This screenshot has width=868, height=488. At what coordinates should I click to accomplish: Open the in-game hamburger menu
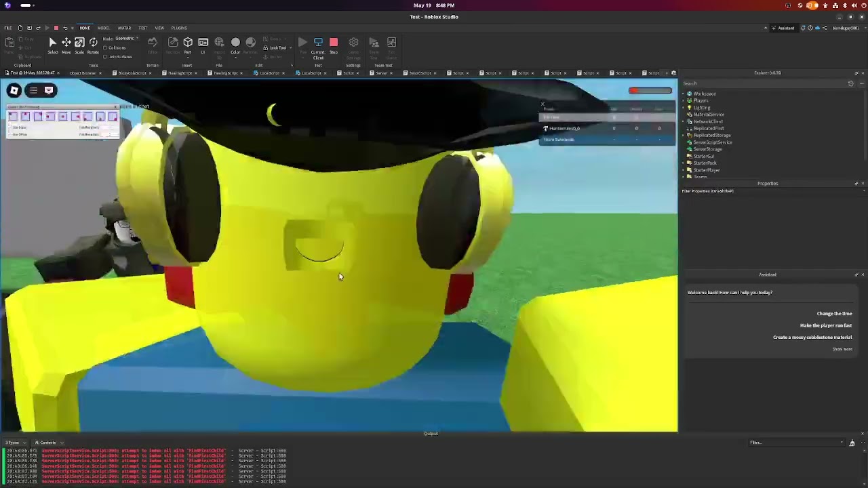tap(33, 90)
